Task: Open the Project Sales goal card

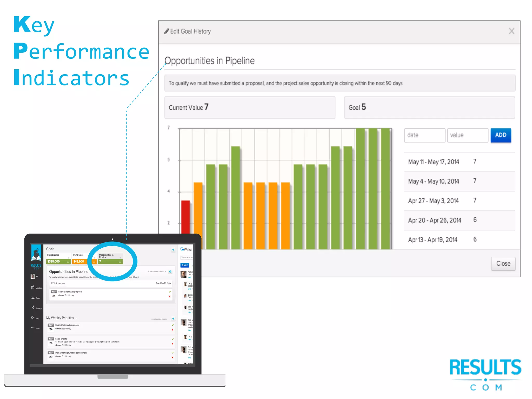Action: 58,258
